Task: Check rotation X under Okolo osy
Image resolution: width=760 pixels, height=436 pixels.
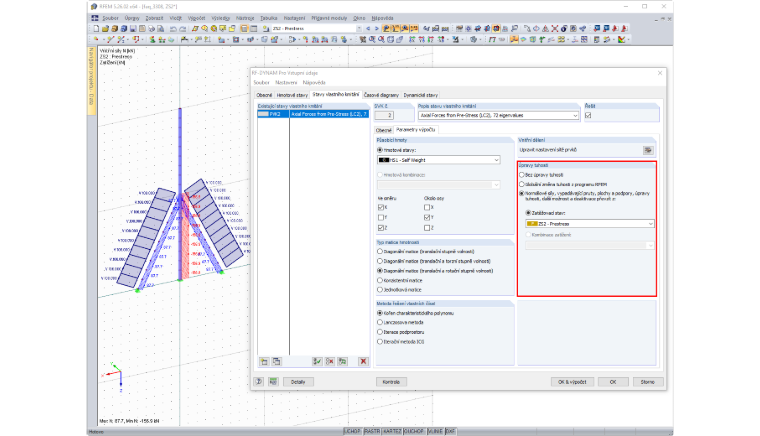Action: pos(427,207)
